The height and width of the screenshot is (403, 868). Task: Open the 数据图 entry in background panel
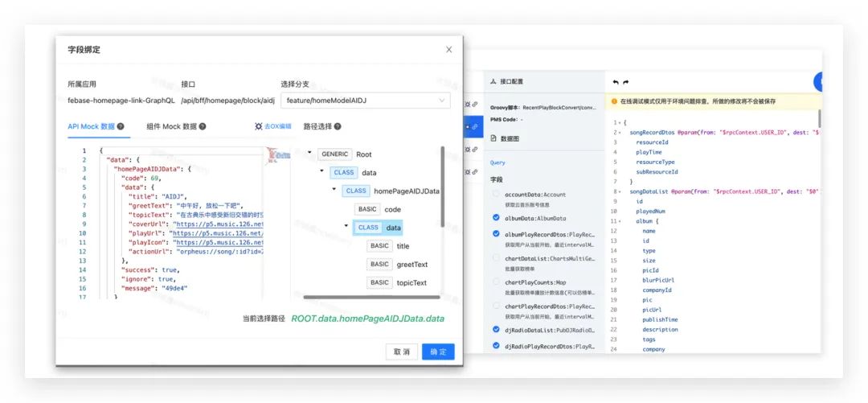pyautogui.click(x=510, y=138)
